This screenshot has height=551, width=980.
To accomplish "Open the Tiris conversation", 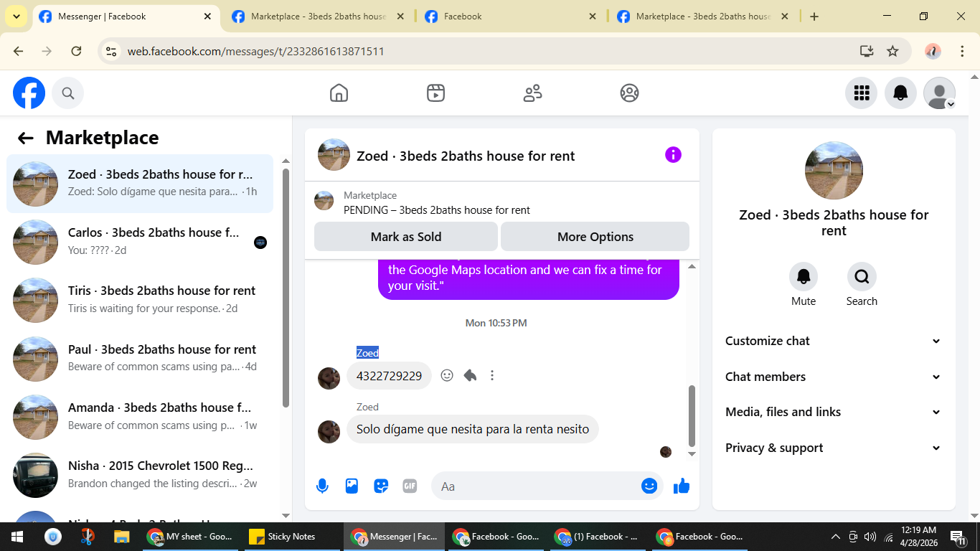I will 140,300.
